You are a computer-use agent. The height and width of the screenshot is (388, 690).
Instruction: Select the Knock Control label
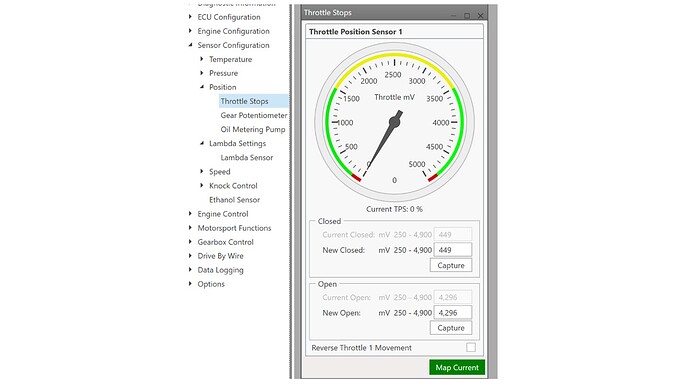tap(233, 186)
